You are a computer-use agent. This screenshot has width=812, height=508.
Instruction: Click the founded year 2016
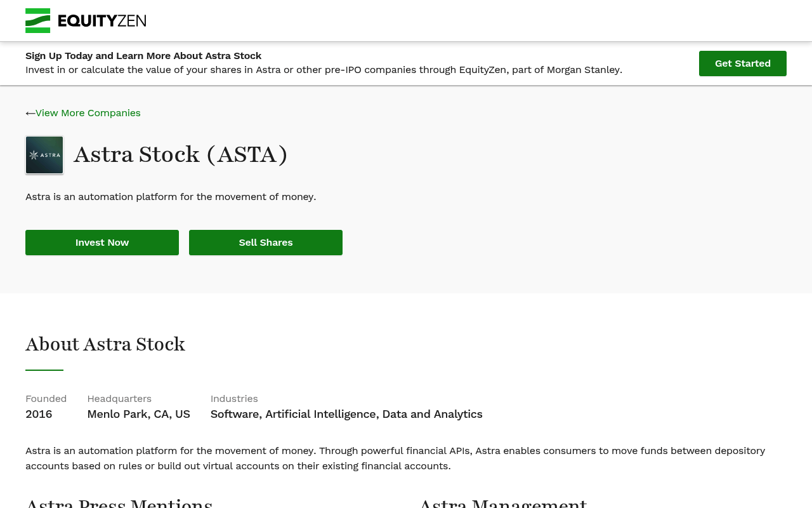click(x=39, y=414)
